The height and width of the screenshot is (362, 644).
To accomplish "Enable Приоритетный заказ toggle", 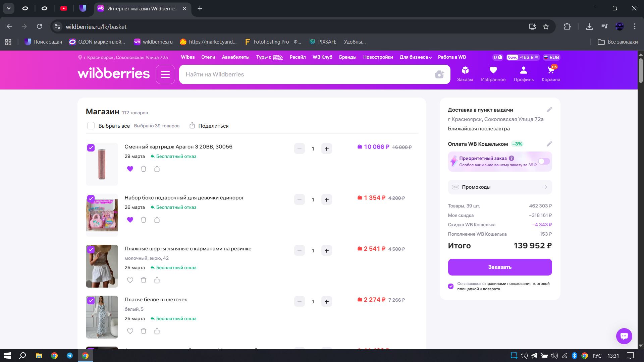I will [x=544, y=162].
